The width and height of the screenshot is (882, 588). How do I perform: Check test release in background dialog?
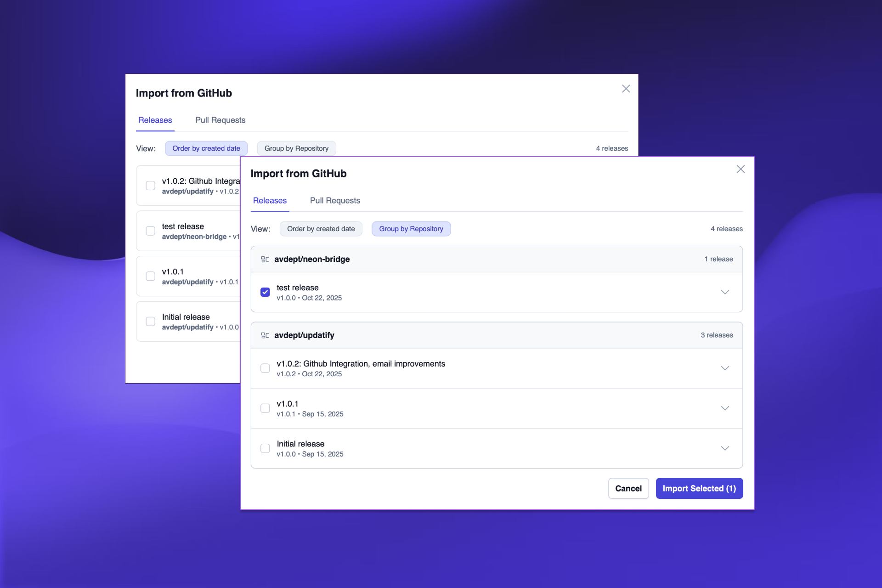click(150, 231)
